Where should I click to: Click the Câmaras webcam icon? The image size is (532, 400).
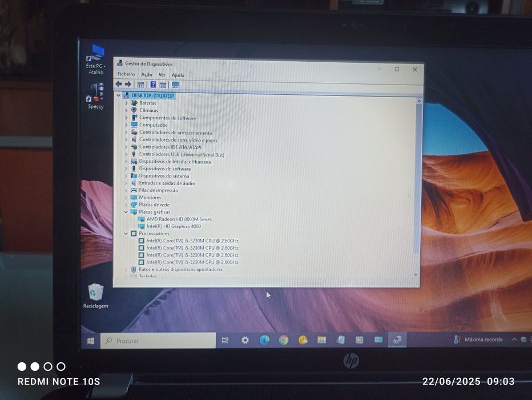click(x=134, y=110)
